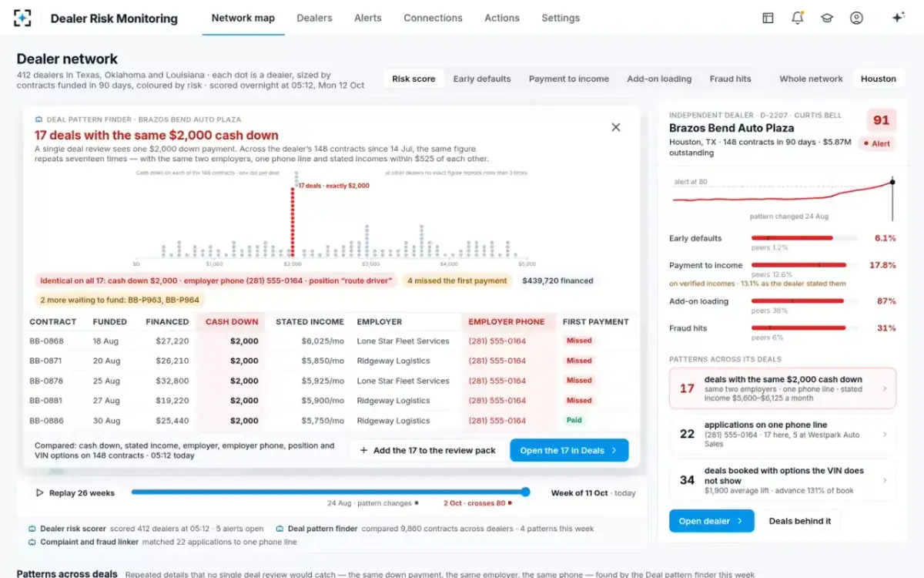Click the 2 more waiting to fund tag
The height and width of the screenshot is (578, 924).
(x=119, y=300)
